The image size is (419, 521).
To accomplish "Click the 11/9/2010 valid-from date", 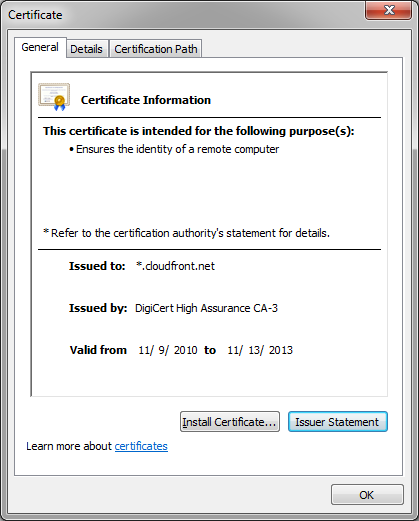I will (168, 350).
